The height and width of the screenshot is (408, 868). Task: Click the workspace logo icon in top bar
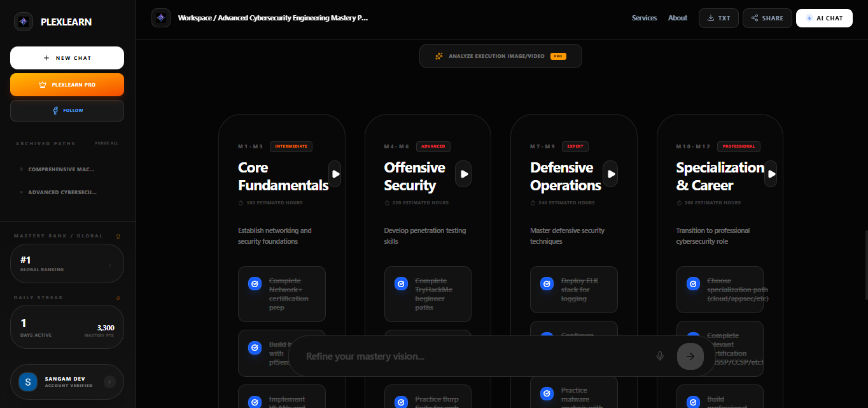point(161,18)
